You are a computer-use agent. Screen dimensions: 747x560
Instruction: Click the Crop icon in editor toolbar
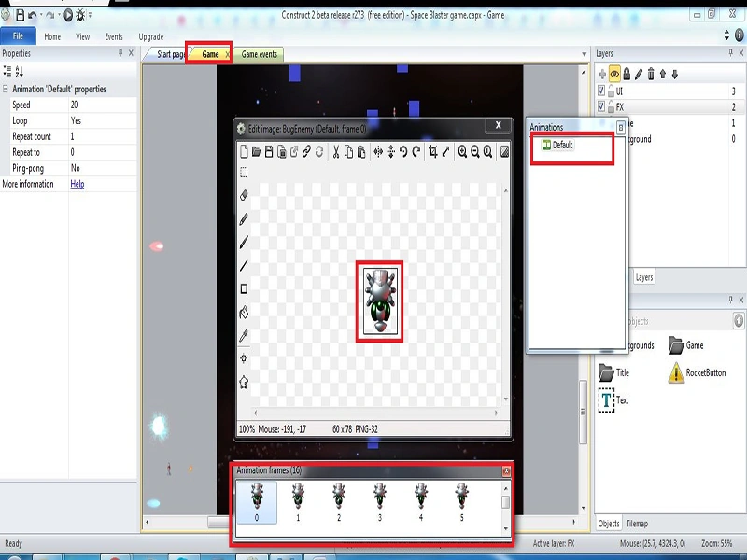432,151
